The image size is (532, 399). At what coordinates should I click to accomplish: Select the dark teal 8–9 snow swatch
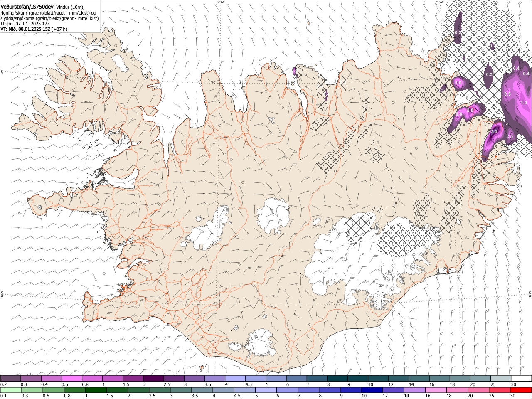click(337, 379)
